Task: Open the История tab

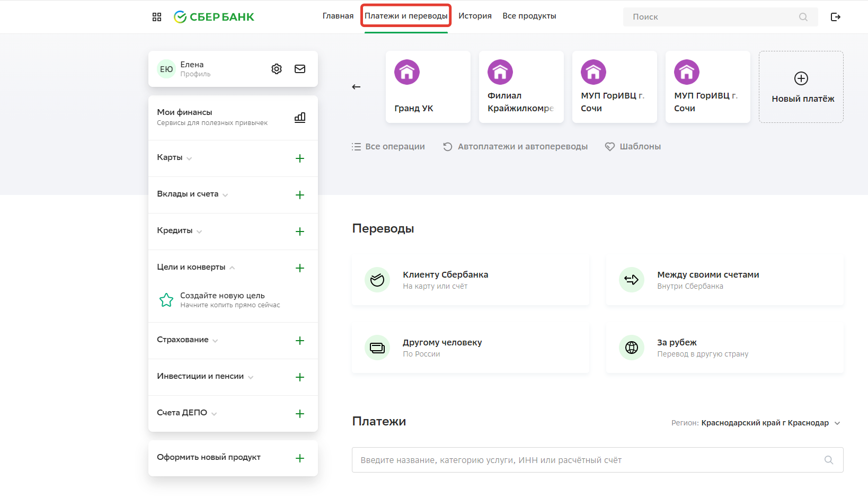Action: [x=475, y=16]
